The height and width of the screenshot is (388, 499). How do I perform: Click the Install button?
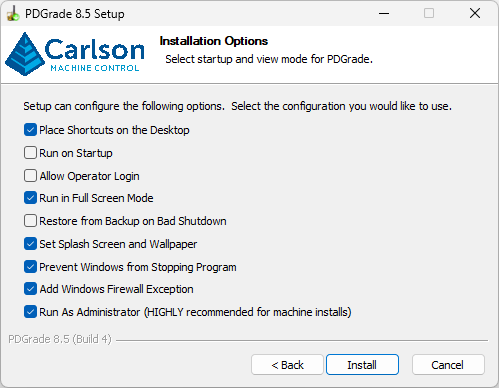362,365
